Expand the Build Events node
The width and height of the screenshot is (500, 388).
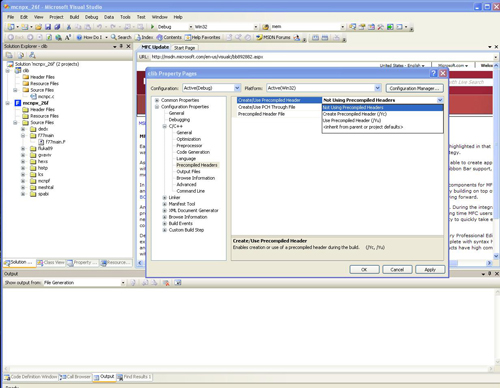164,223
